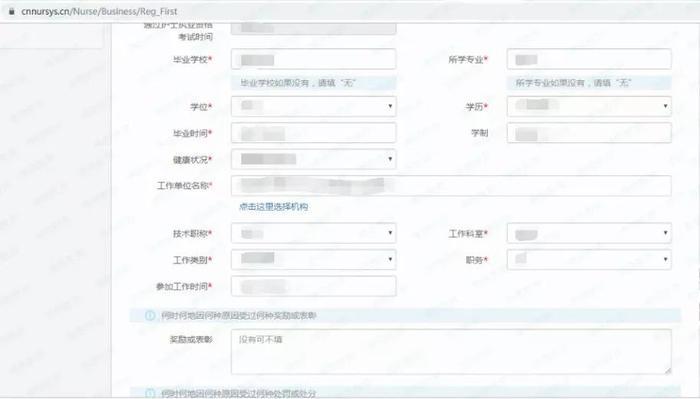Click into the 奖励或表彰 text area
Screen dimensions: 700x399
451,352
